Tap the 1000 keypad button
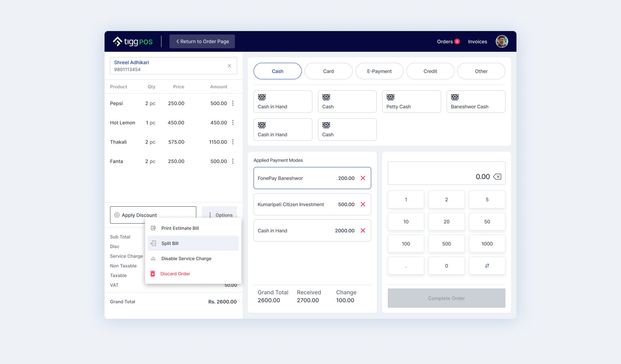 [x=487, y=244]
